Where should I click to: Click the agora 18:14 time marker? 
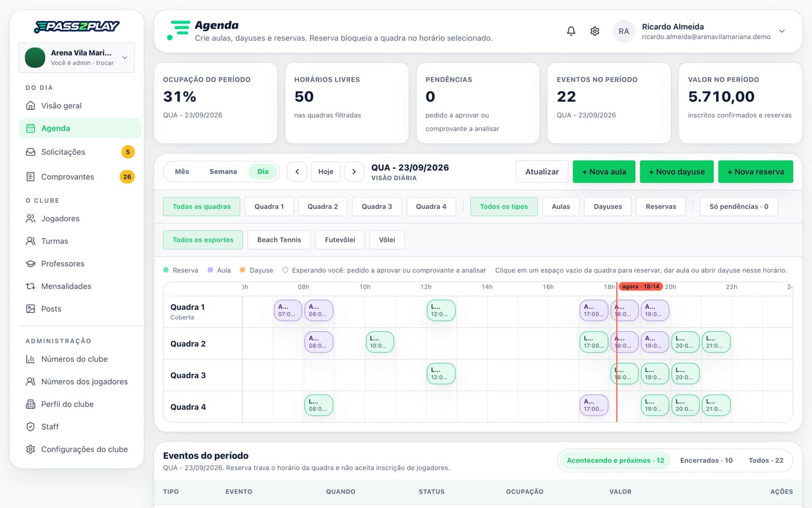pos(640,287)
